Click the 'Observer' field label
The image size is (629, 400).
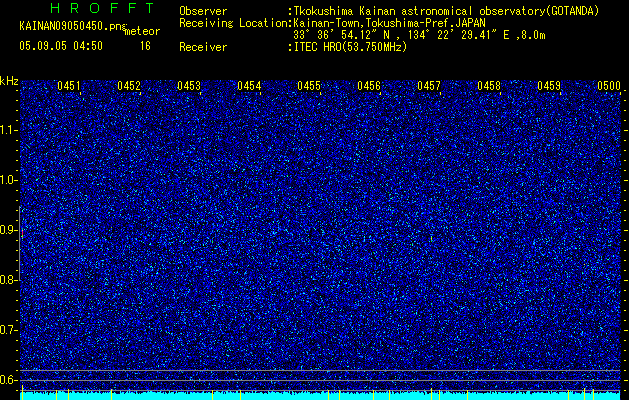coord(203,11)
